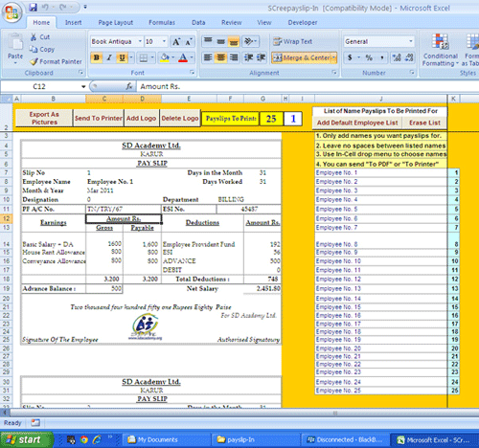479x448 pixels.
Task: Switch to the Insert tab
Action: 73,22
